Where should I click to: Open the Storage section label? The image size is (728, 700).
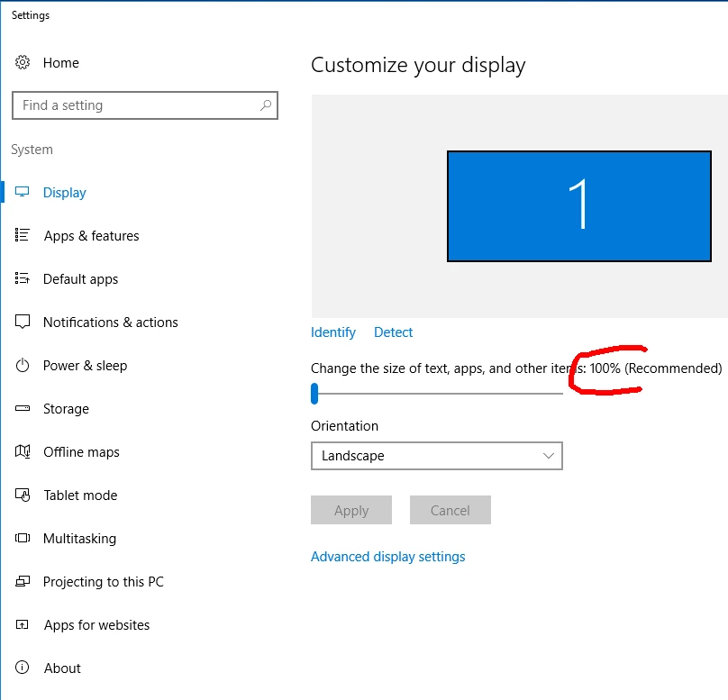(x=66, y=409)
